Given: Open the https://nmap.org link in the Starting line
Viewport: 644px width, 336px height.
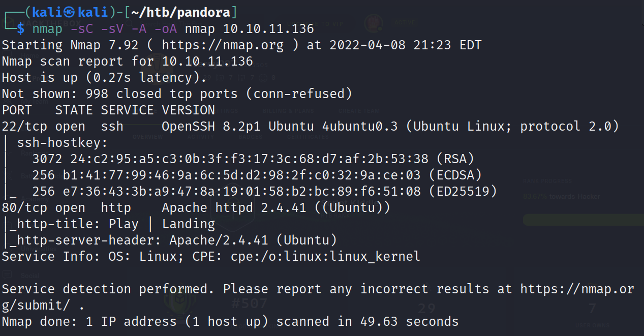Looking at the screenshot, I should coord(223,45).
